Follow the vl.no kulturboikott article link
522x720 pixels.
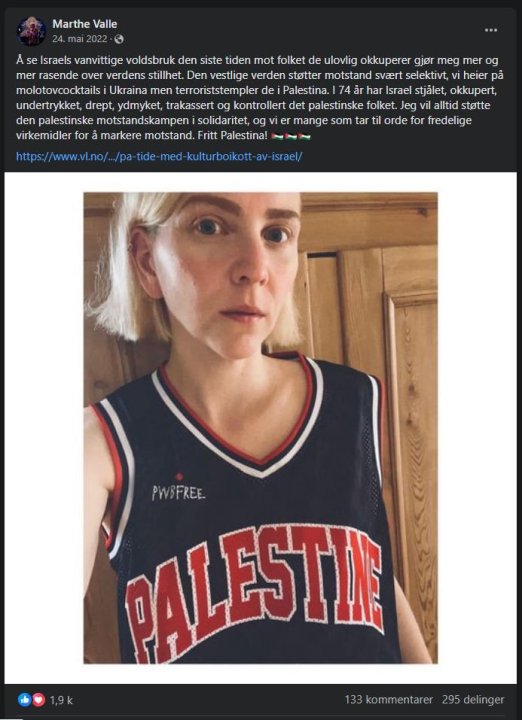(159, 156)
